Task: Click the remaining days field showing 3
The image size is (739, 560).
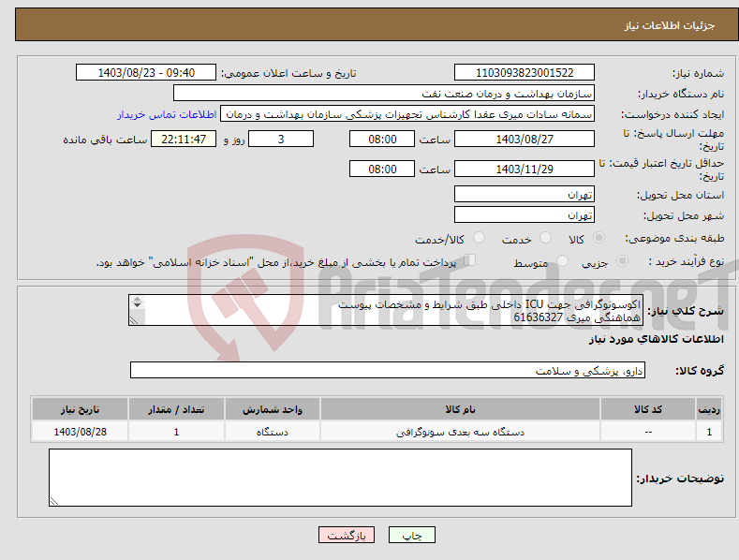Action: pos(281,139)
